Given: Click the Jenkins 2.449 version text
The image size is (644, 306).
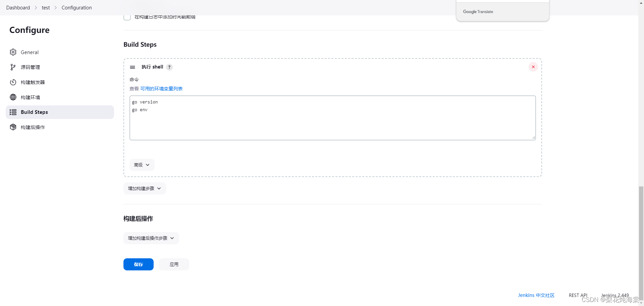Looking at the screenshot, I should tap(615, 295).
